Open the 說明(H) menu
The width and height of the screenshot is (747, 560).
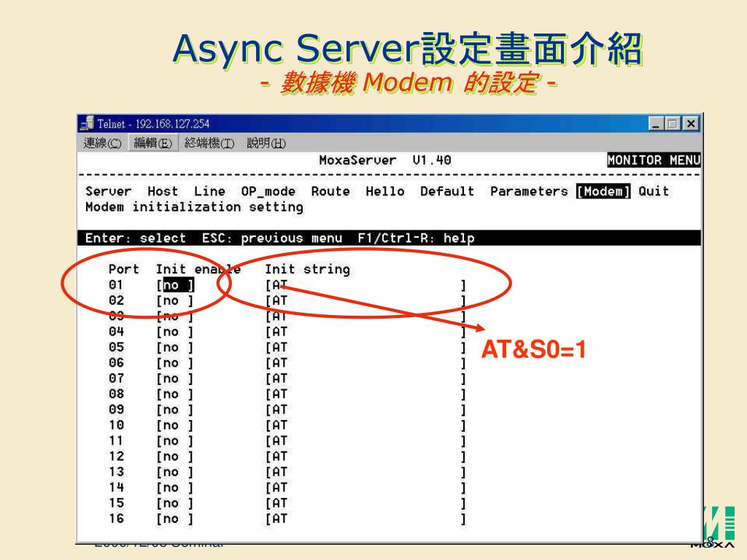pyautogui.click(x=266, y=143)
